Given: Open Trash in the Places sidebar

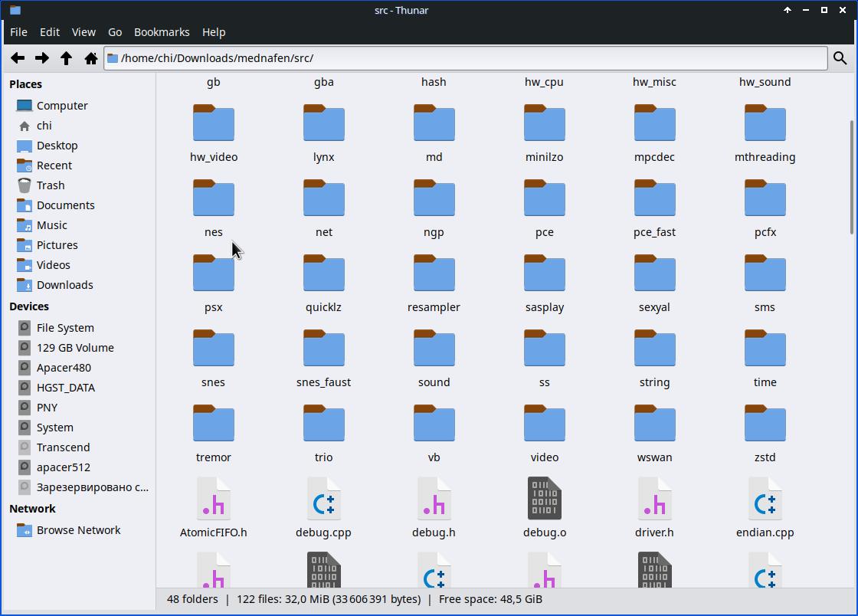Looking at the screenshot, I should pos(51,185).
